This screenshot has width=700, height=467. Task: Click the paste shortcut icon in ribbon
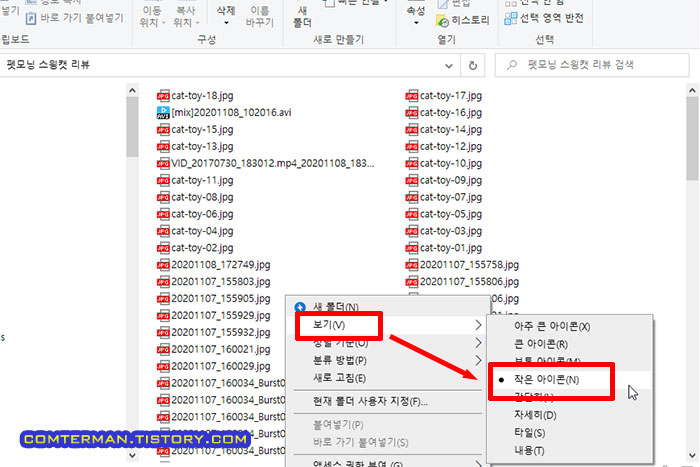tap(31, 18)
